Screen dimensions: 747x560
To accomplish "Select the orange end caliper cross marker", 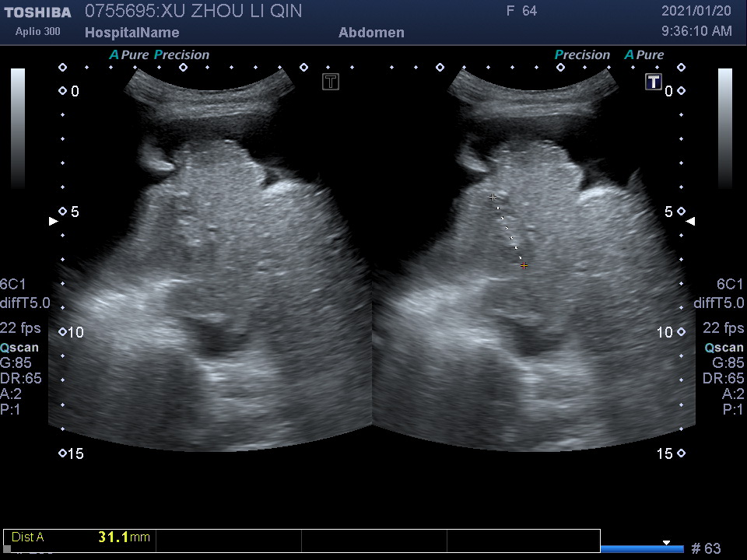I will point(524,266).
